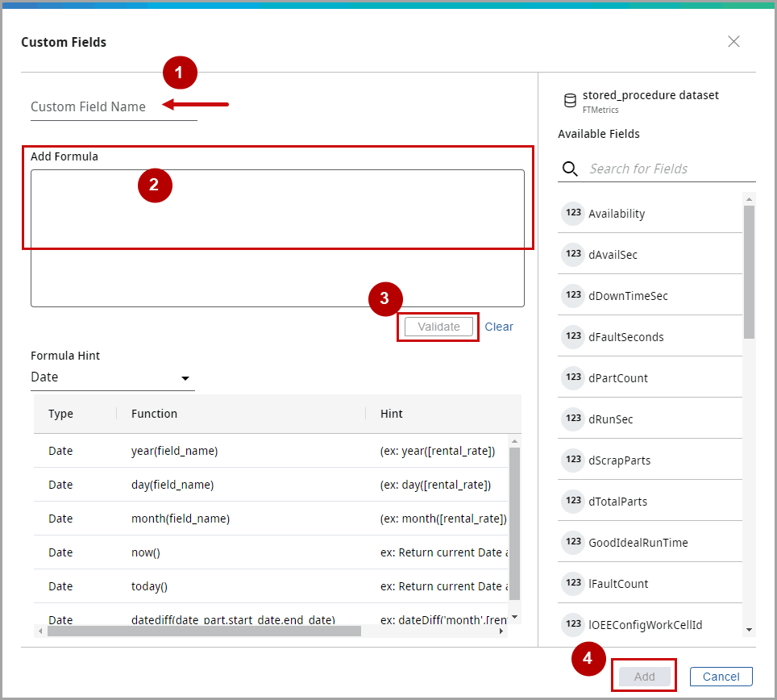Image resolution: width=777 pixels, height=700 pixels.
Task: Click the stored_procedure dataset database icon
Action: pyautogui.click(x=570, y=101)
